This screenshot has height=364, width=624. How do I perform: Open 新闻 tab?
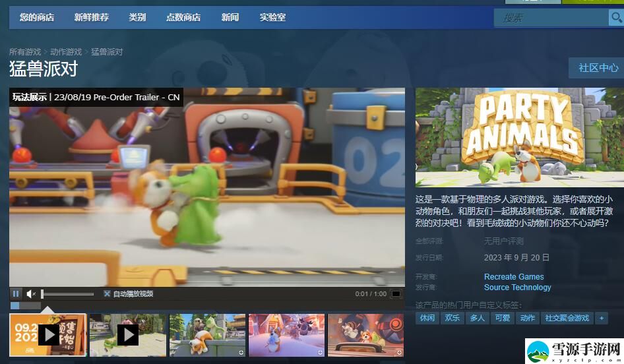230,17
